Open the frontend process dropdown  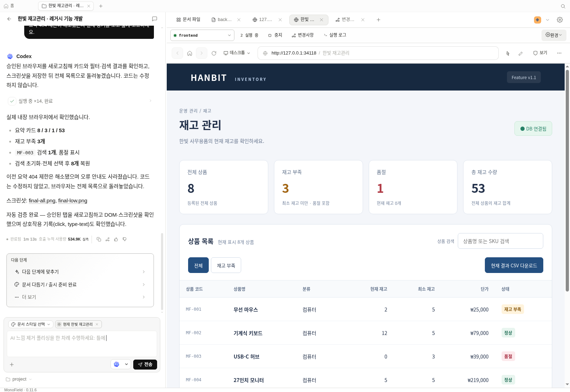pyautogui.click(x=202, y=35)
